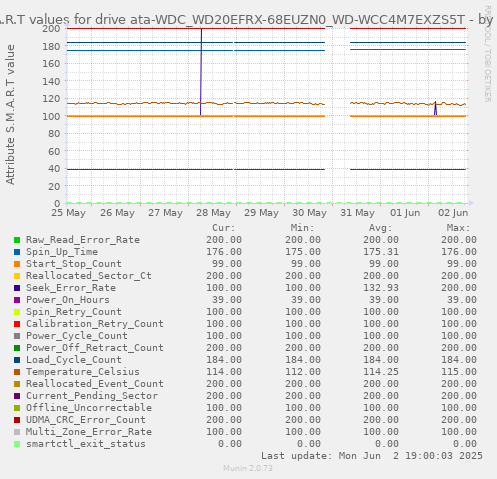Click the Power_Cycle_Count gray legend swatch
Image resolution: width=497 pixels, height=479 pixels.
17,336
